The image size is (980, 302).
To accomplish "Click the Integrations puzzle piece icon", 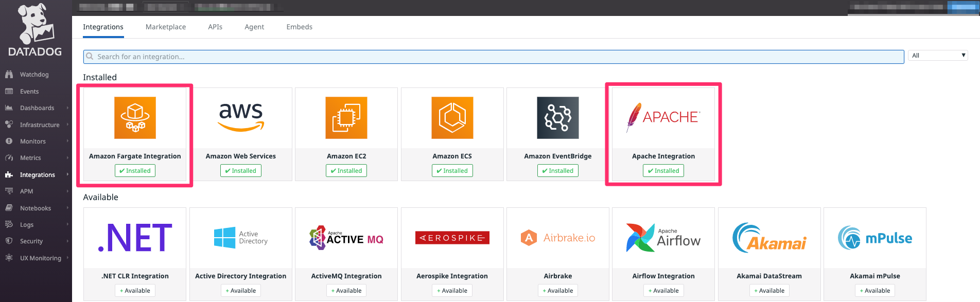I will (x=9, y=175).
